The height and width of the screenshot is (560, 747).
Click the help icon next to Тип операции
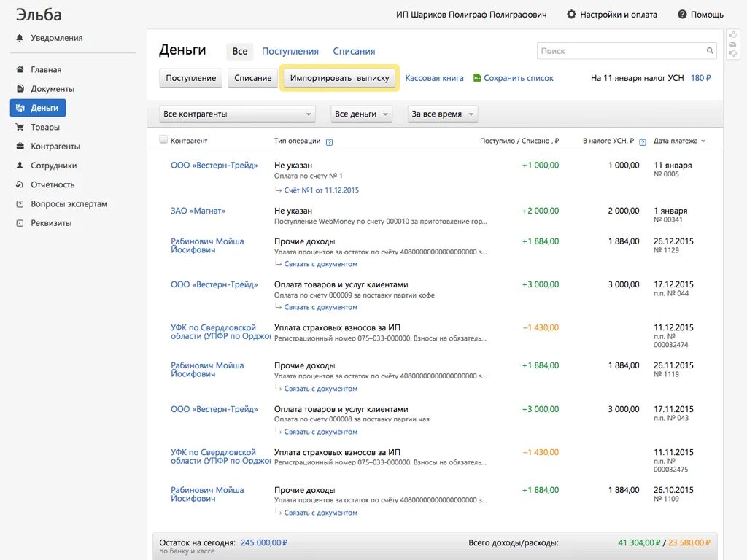click(x=329, y=141)
